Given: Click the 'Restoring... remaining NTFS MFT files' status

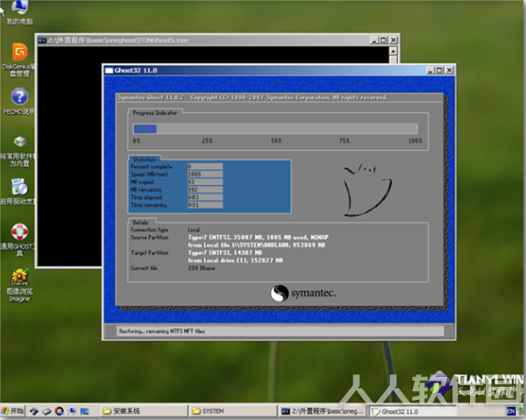Looking at the screenshot, I should [161, 331].
